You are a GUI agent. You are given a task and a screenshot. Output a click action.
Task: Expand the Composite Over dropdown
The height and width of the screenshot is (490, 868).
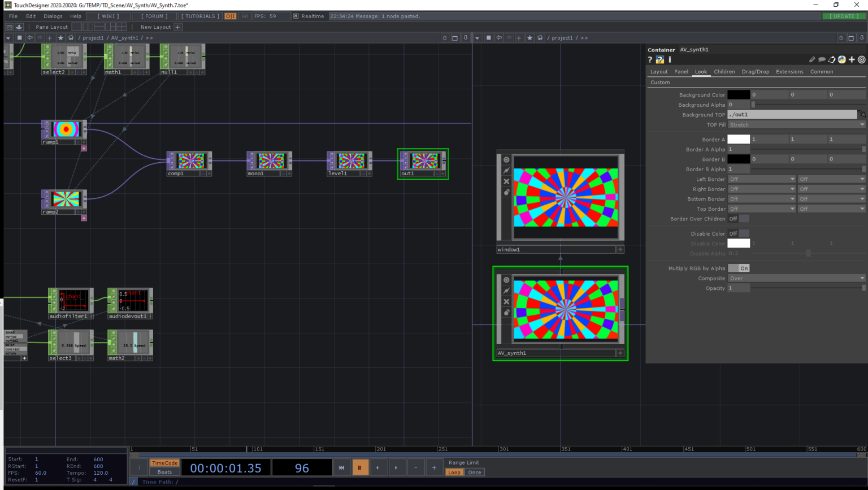[796, 279]
